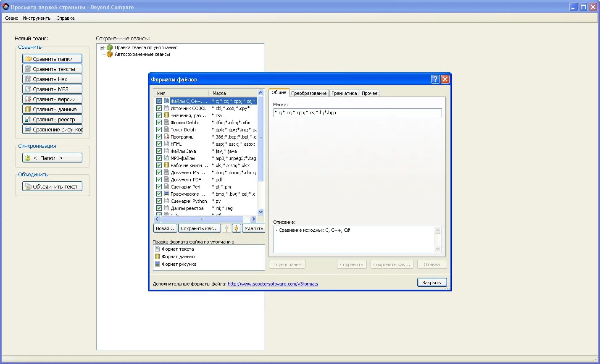The height and width of the screenshot is (364, 600).
Task: Disable the HTML format checkbox
Action: pos(159,144)
